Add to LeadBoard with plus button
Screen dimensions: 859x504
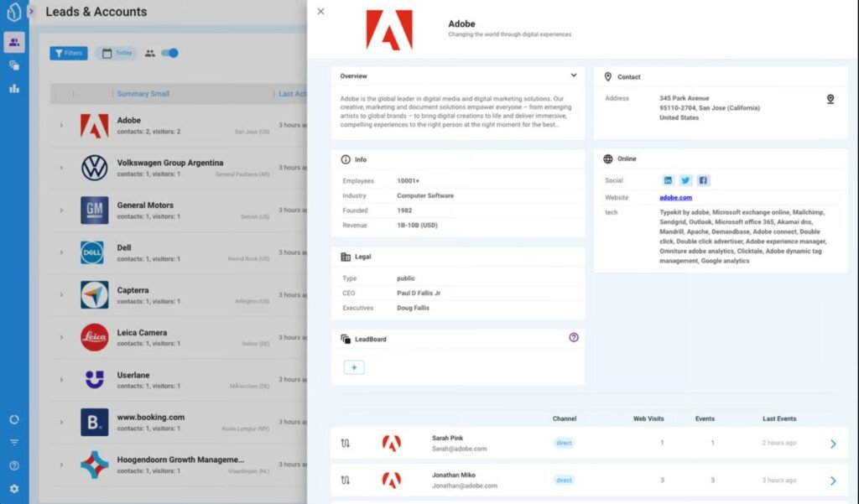(x=354, y=367)
